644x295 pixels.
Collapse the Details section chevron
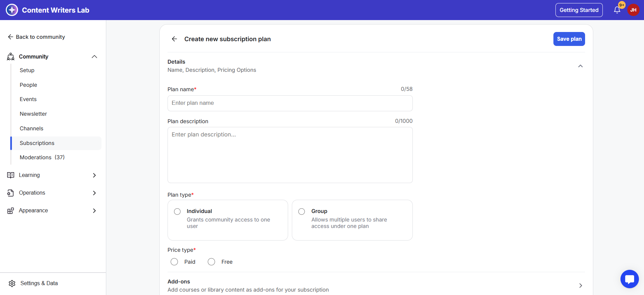580,66
